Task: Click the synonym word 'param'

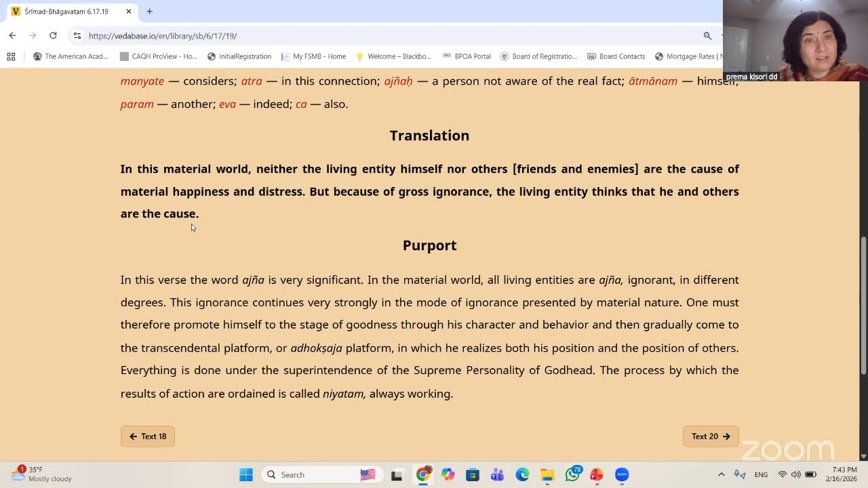Action: [x=137, y=104]
